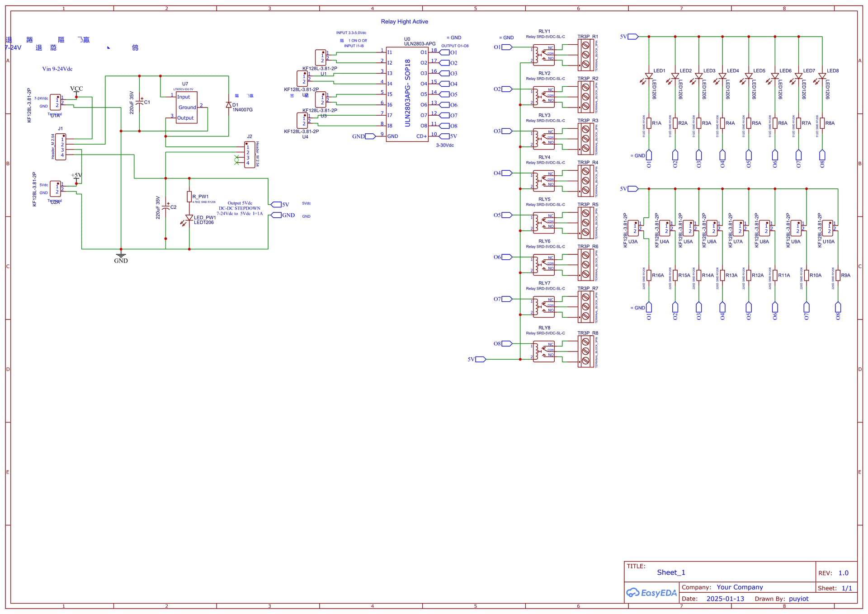Image resolution: width=868 pixels, height=614 pixels.
Task: Select resistor R_PW1 symbol
Action: tap(189, 197)
